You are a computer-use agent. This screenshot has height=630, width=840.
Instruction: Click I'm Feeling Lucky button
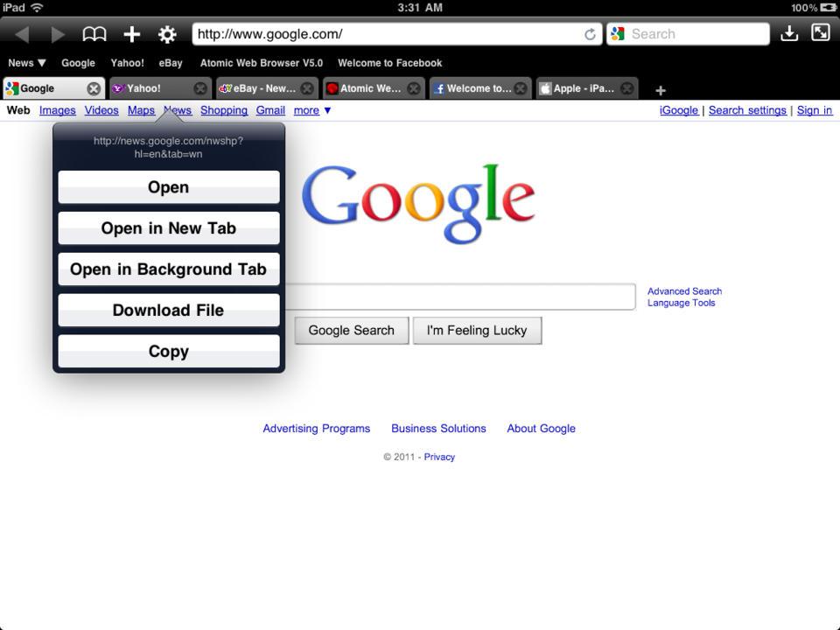click(478, 331)
